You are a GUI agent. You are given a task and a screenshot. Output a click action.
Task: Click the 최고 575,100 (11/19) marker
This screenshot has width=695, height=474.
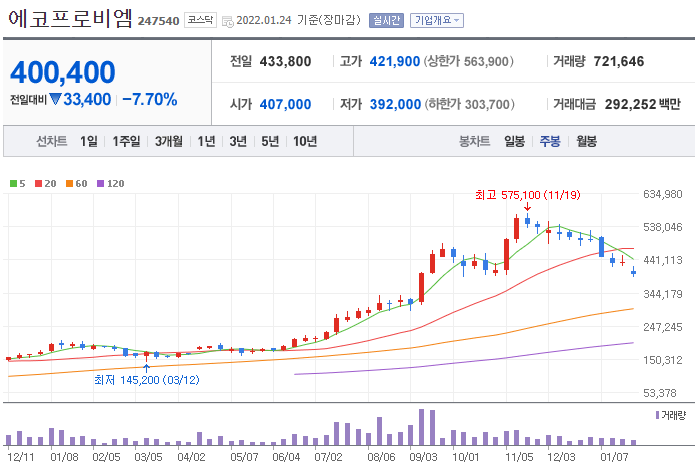(x=527, y=195)
